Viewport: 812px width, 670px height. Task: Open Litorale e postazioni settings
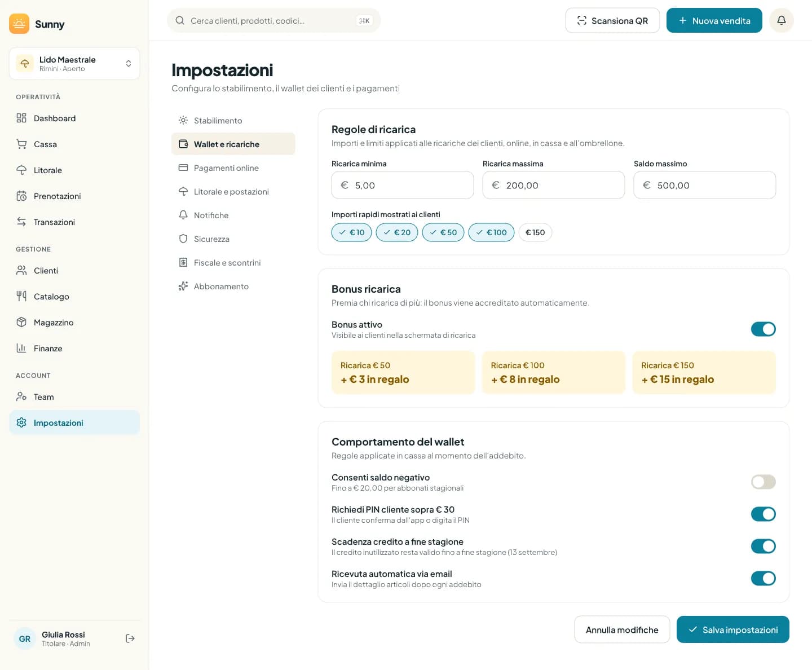pyautogui.click(x=233, y=191)
